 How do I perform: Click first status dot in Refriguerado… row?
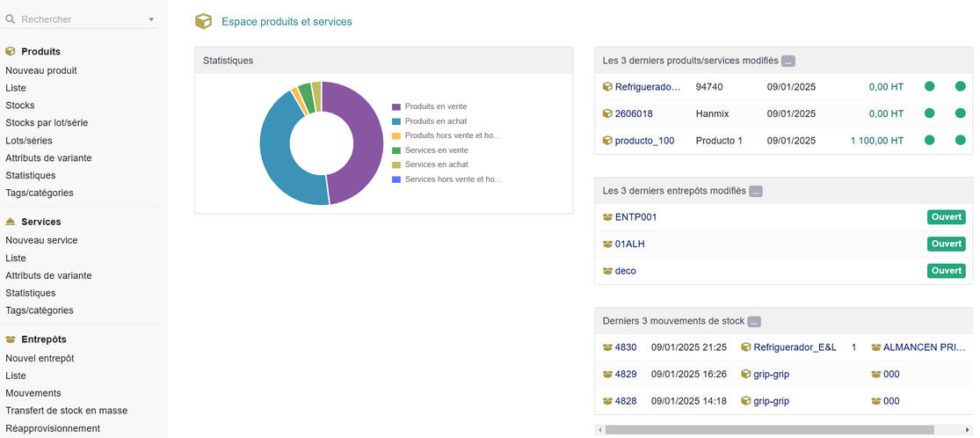click(929, 86)
